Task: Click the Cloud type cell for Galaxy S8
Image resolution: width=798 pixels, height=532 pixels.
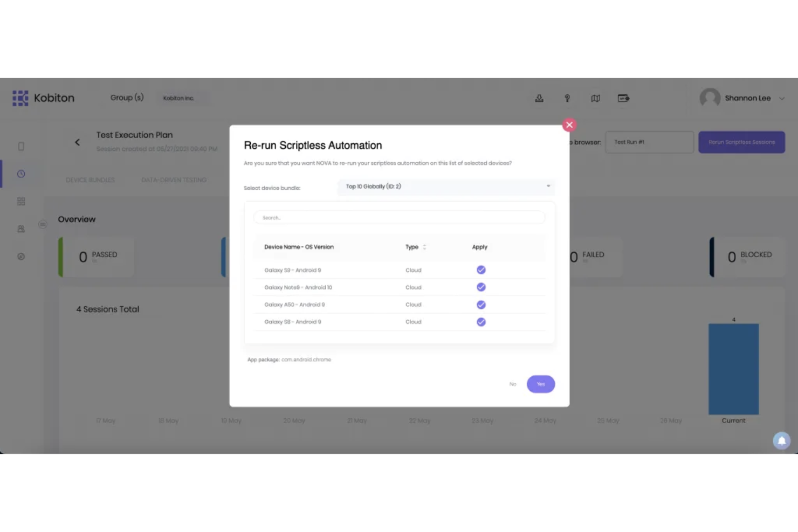Action: [414, 322]
